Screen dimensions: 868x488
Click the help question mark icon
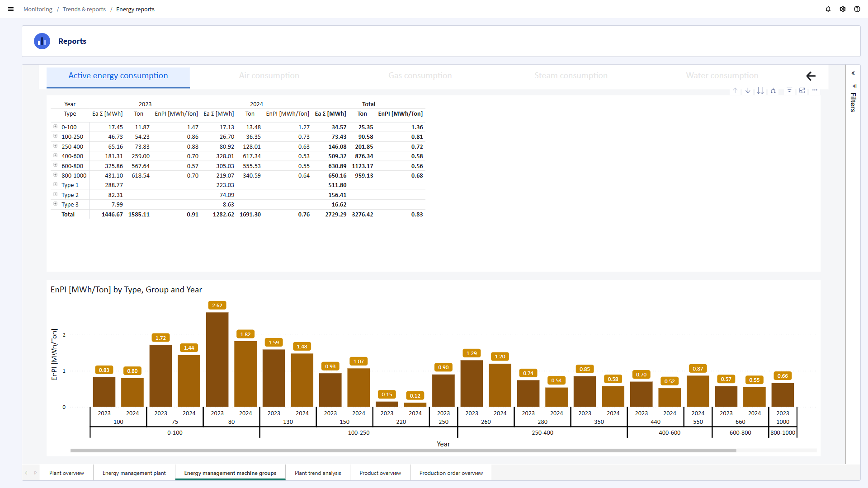tap(857, 9)
